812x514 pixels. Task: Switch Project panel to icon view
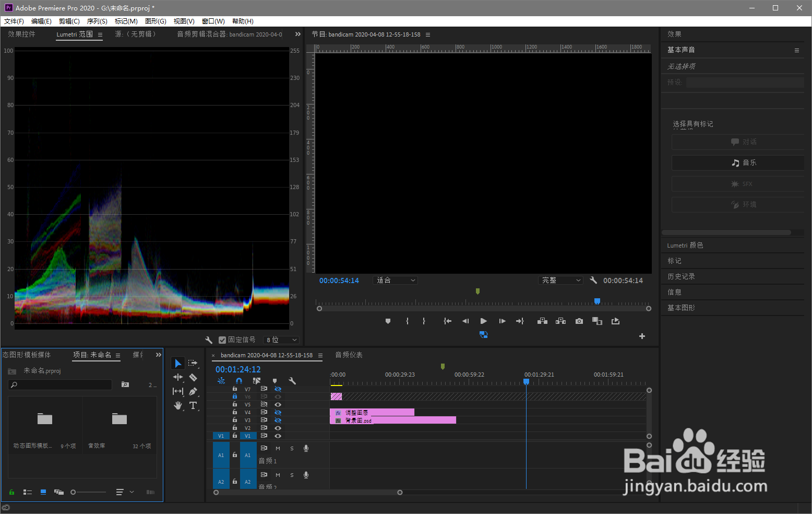coord(43,492)
